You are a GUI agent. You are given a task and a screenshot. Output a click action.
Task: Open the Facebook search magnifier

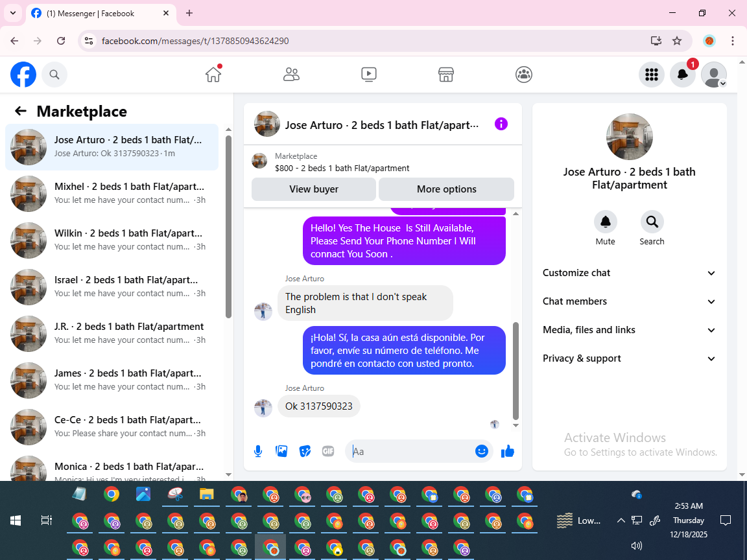[54, 75]
